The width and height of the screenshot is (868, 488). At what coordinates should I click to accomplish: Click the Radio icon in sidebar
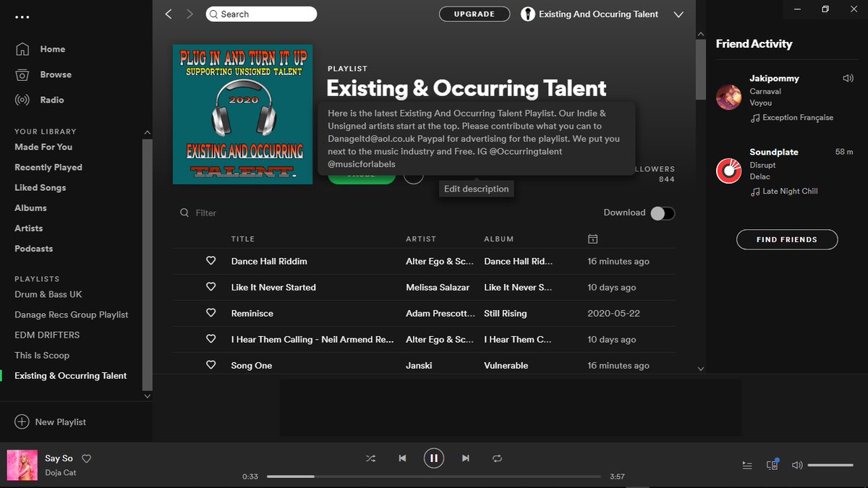(22, 100)
